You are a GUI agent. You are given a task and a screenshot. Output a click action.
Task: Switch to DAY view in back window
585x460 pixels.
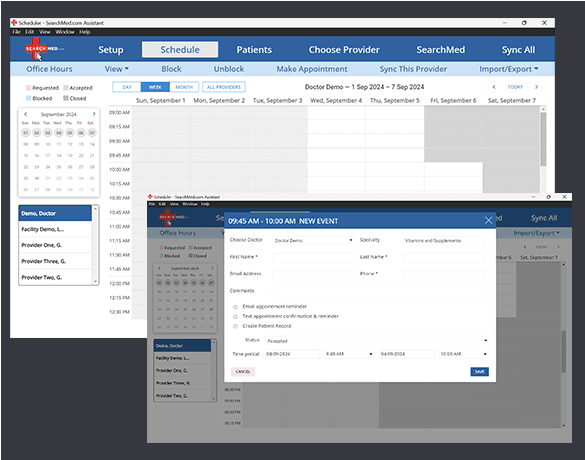pyautogui.click(x=127, y=87)
